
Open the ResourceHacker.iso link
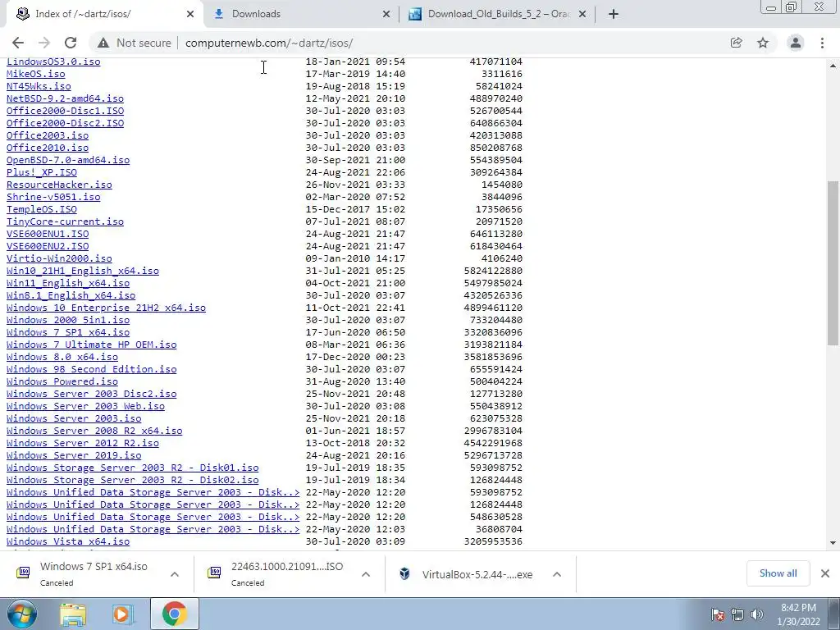(x=59, y=185)
